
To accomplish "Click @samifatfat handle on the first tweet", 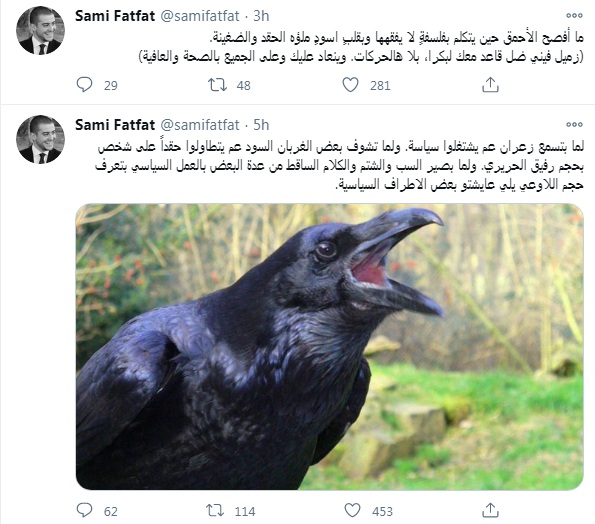I will pyautogui.click(x=200, y=16).
